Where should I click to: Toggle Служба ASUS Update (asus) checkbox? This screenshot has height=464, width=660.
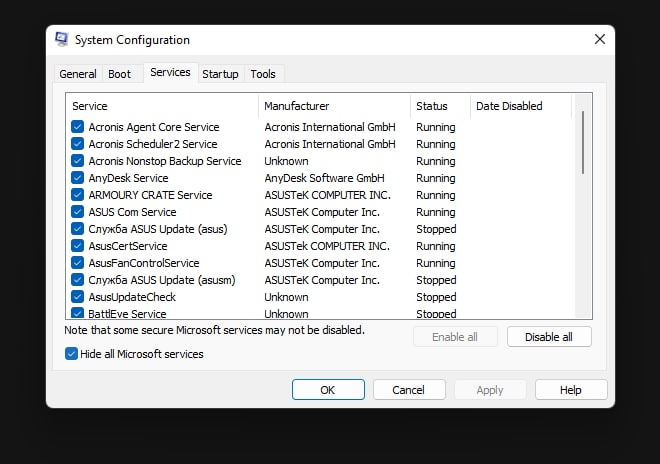[77, 229]
